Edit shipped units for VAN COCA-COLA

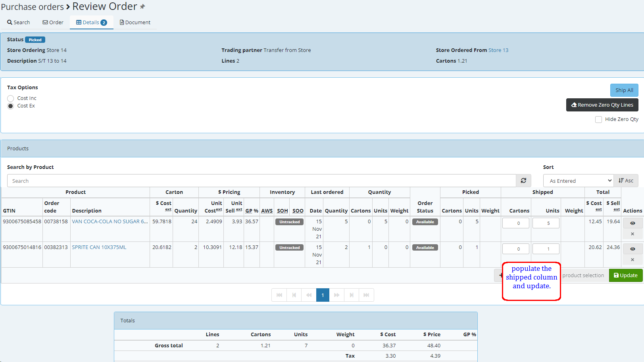point(546,223)
